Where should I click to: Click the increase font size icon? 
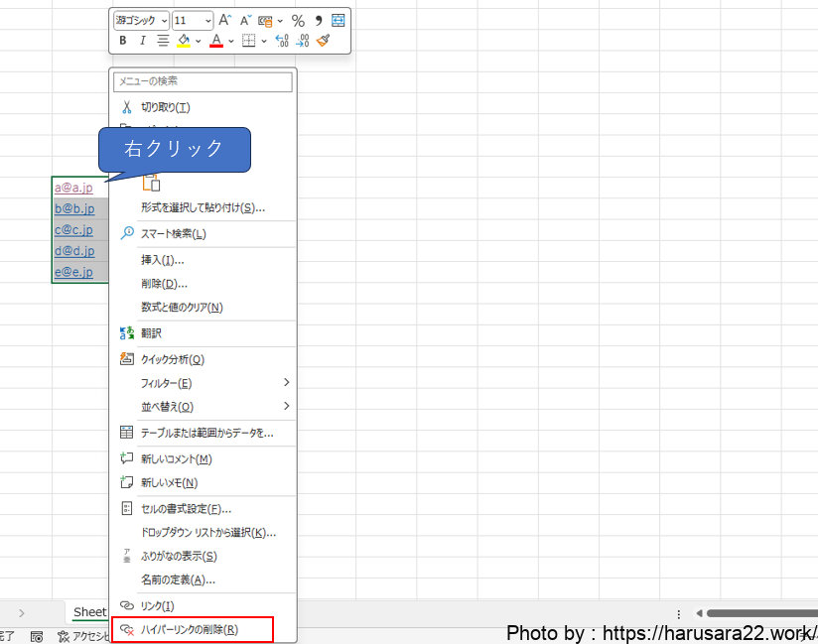[x=225, y=20]
